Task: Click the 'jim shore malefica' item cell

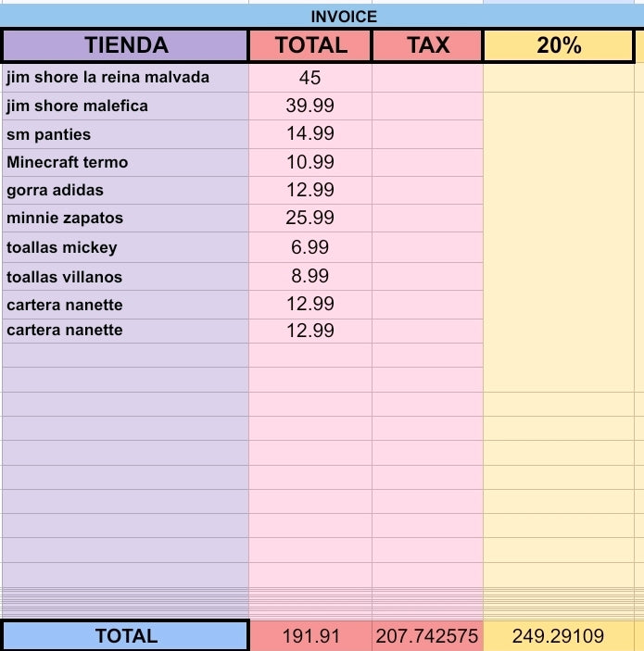Action: [x=126, y=106]
